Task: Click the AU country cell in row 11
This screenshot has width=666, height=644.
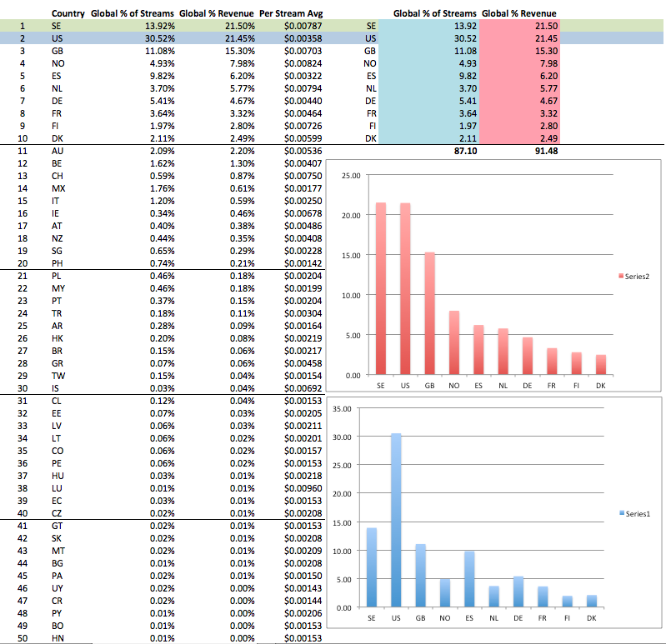Action: click(x=57, y=152)
